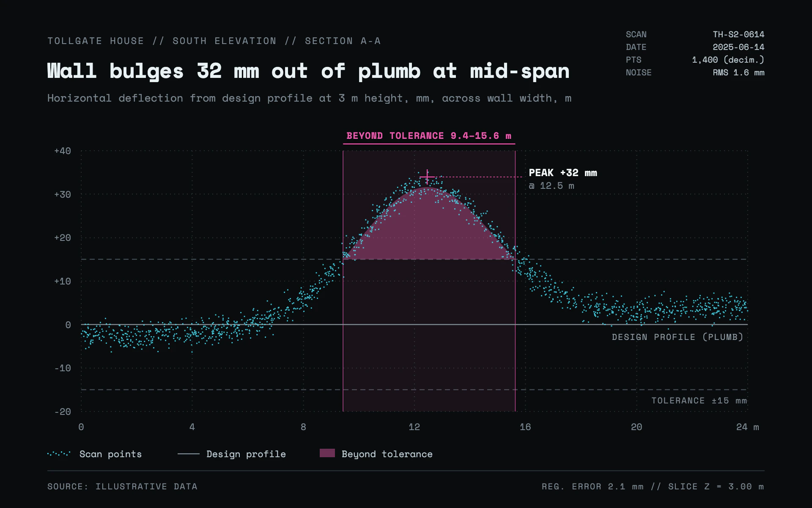Click the '+30' y-axis tick label
The width and height of the screenshot is (812, 508).
coord(63,195)
